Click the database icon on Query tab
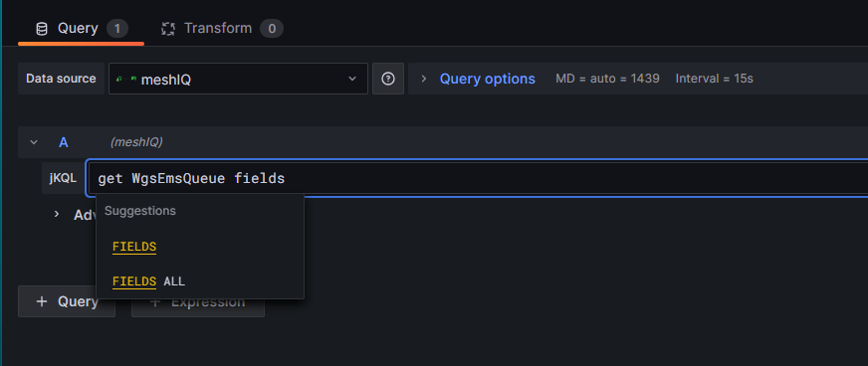The height and width of the screenshot is (366, 868). [x=42, y=29]
